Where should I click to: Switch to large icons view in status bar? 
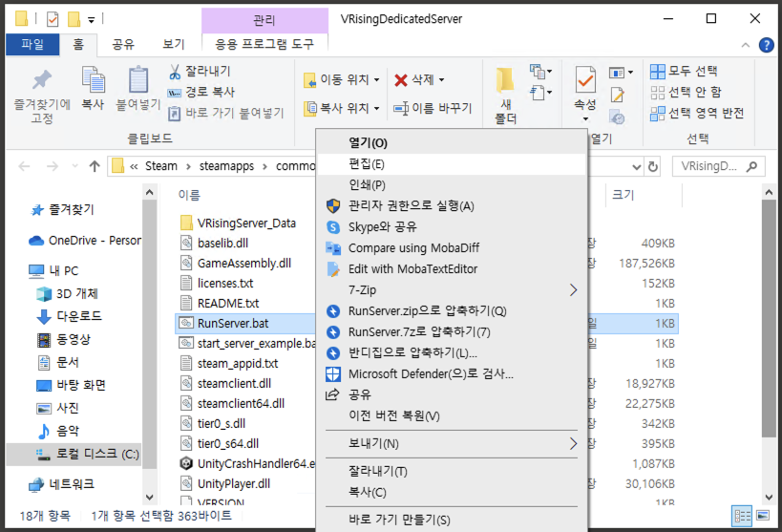[763, 516]
